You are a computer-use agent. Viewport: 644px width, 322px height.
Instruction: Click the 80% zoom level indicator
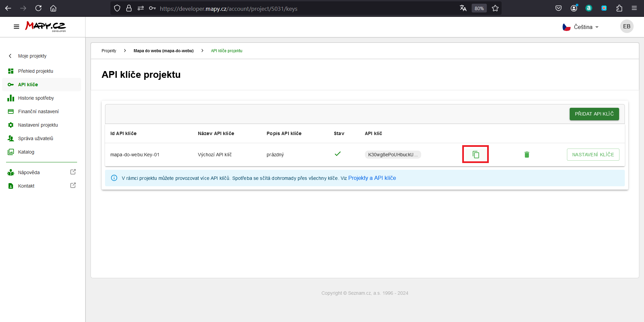tap(479, 8)
